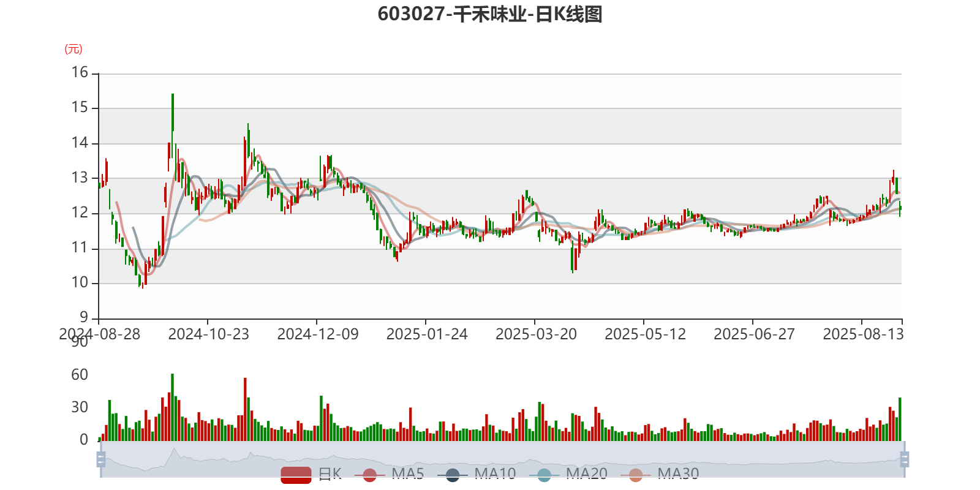This screenshot has height=490, width=980.
Task: Click the 2024-08-28 date axis label
Action: (99, 334)
